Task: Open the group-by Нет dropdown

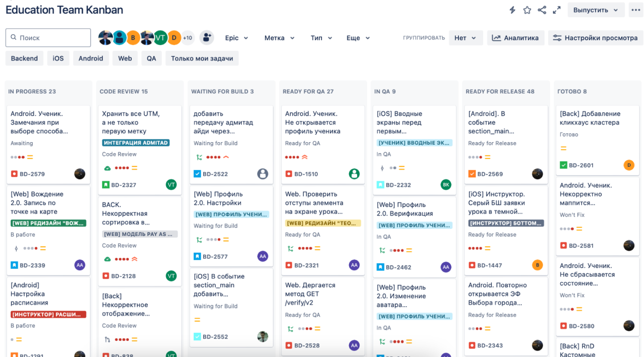Action: pos(465,38)
